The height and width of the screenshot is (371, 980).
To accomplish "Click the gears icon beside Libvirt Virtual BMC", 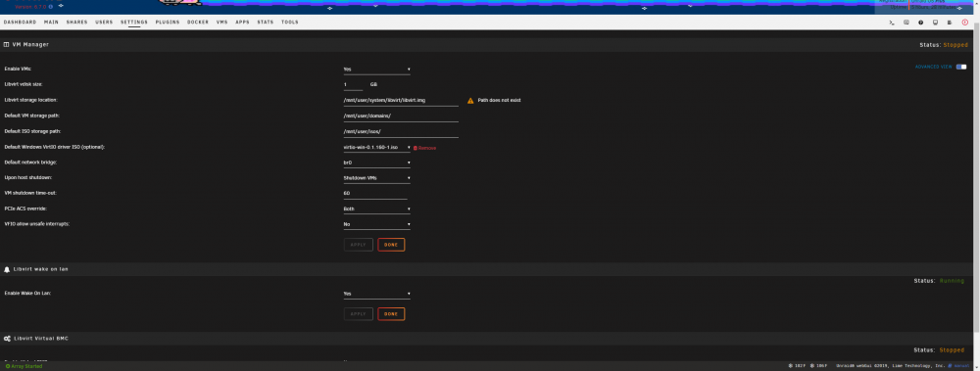I will point(7,339).
